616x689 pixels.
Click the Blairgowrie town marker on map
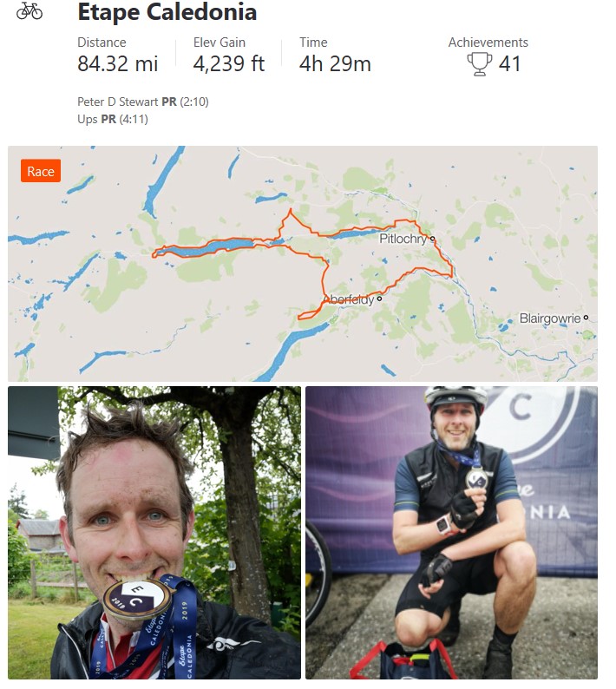586,318
